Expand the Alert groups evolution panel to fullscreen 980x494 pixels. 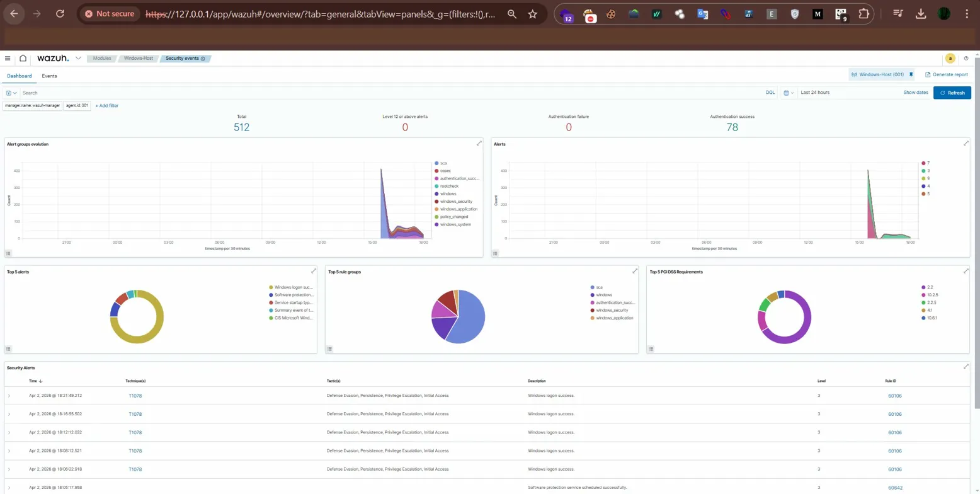tap(479, 144)
